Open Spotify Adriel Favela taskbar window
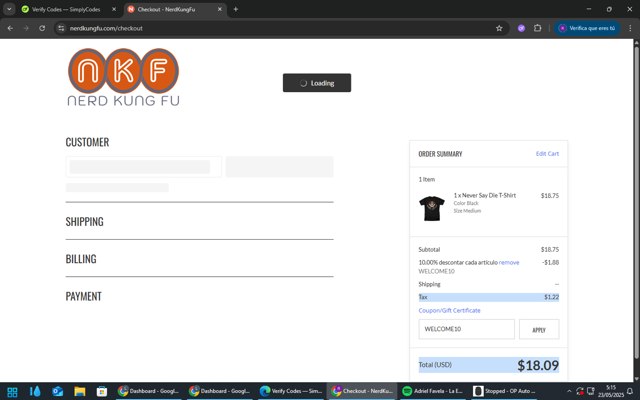The image size is (640, 400). (x=433, y=391)
